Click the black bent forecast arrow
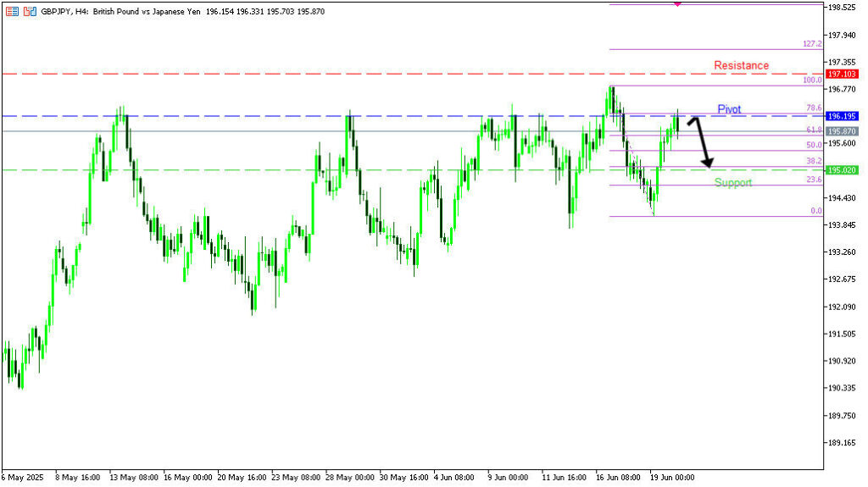 (x=701, y=141)
